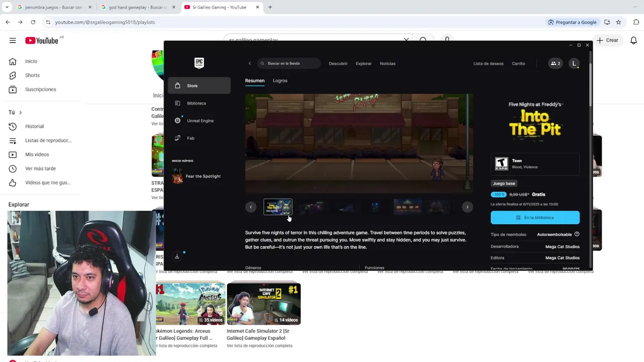644x362 pixels.
Task: Open Mega Cat Studios developer link
Action: pyautogui.click(x=562, y=247)
